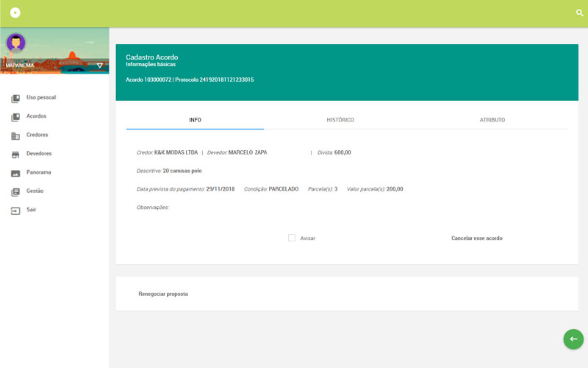The image size is (588, 368).
Task: Tick the Avisar checkbox
Action: (292, 238)
